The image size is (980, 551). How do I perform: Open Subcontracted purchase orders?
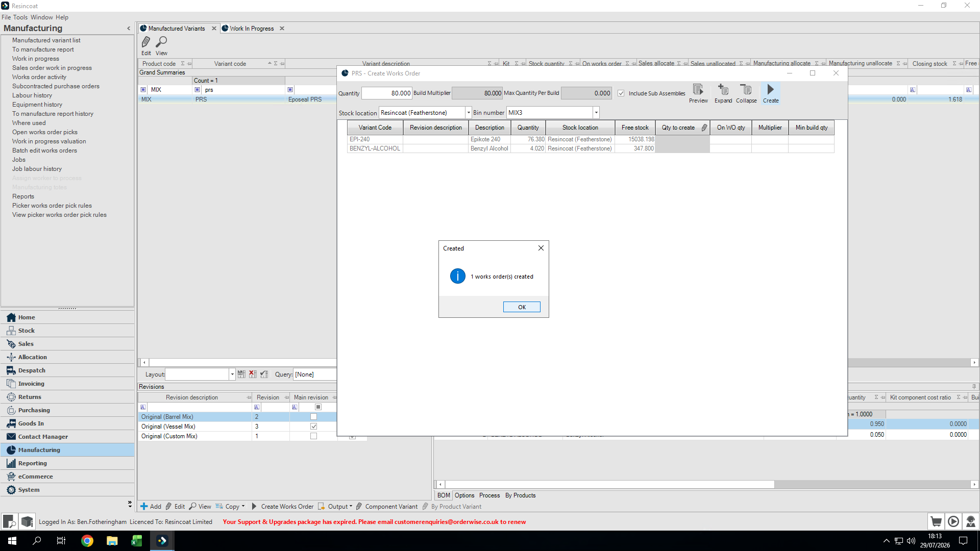pos(56,86)
